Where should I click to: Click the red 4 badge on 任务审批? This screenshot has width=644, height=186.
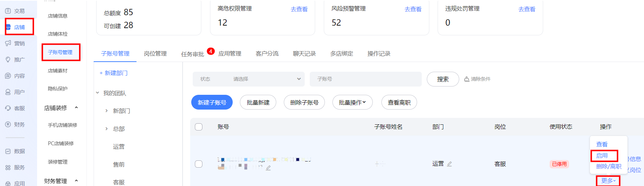point(211,51)
